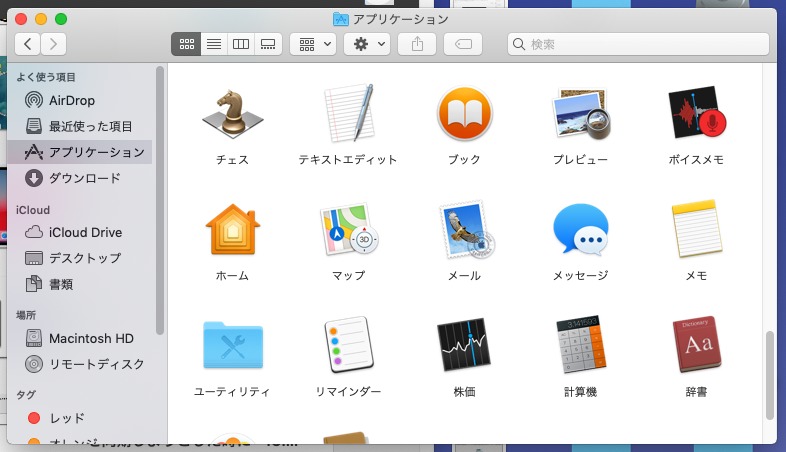Select the レッド tag in the sidebar

(80, 418)
